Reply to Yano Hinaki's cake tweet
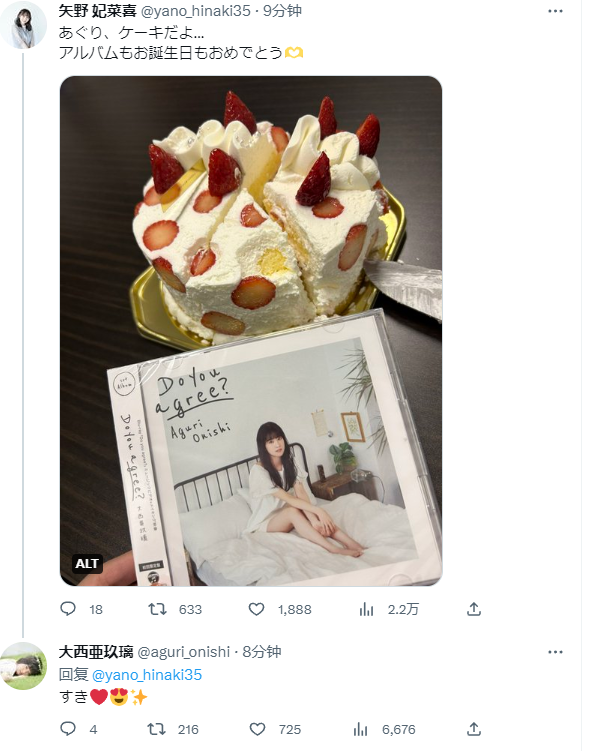593x751 pixels. tap(68, 609)
